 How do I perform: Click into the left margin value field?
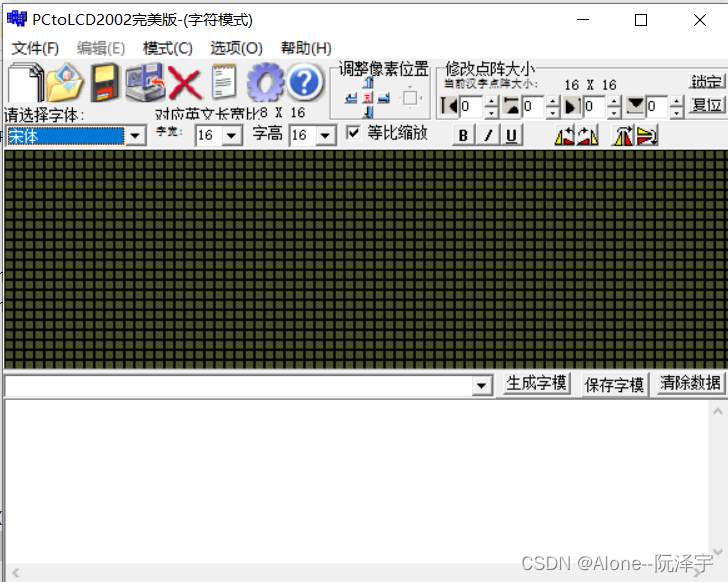point(472,107)
